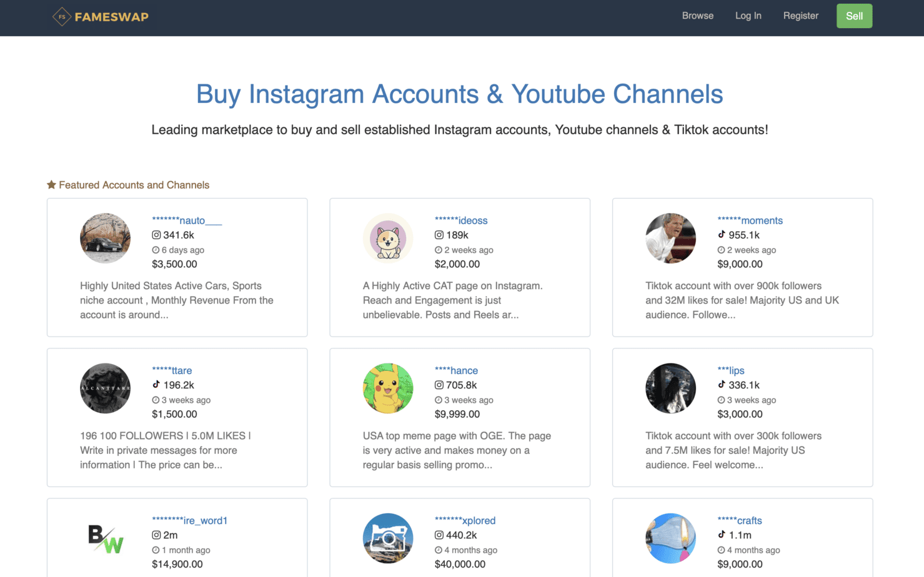Image resolution: width=924 pixels, height=577 pixels.
Task: Click the Pikachu avatar for hance
Action: [388, 388]
